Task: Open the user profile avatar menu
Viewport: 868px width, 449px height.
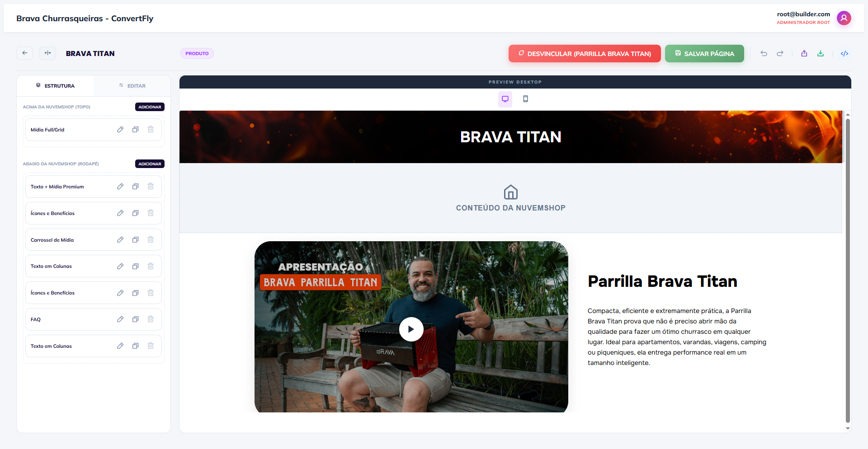Action: click(844, 18)
